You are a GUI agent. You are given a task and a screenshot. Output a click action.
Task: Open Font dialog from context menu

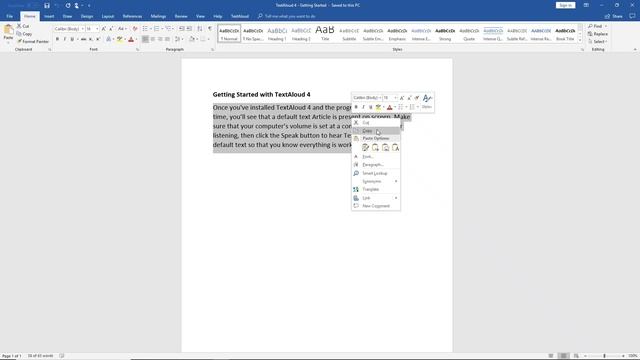point(376,157)
